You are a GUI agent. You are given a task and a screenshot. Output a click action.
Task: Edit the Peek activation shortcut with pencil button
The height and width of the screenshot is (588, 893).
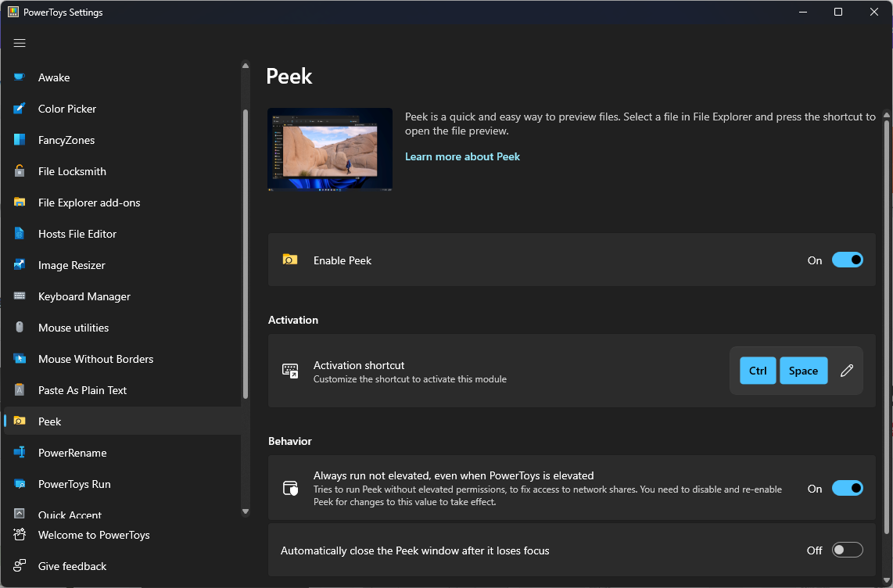point(846,371)
